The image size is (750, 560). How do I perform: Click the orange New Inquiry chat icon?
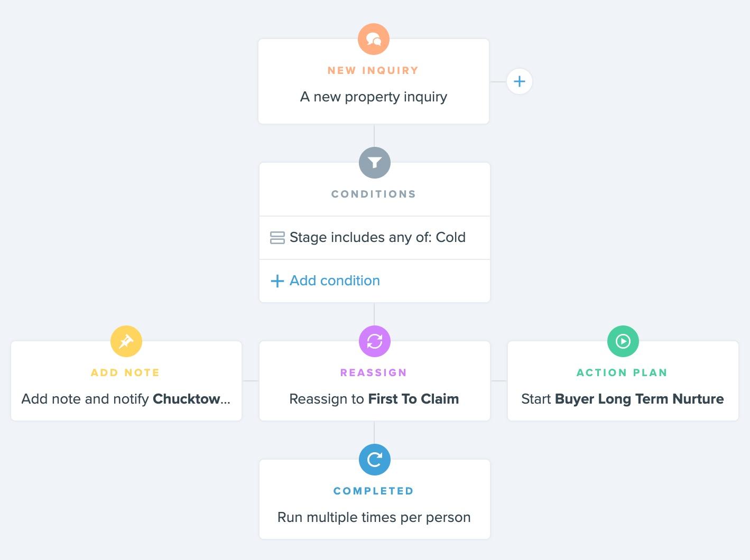374,39
